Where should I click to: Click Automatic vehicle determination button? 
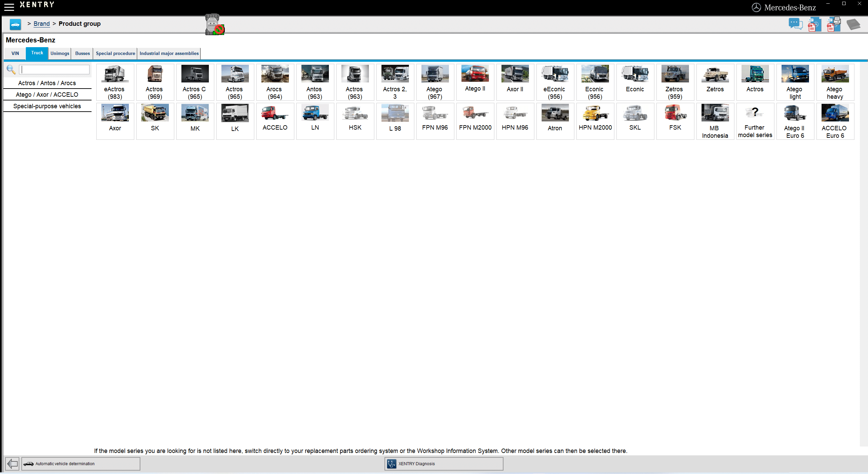tap(81, 463)
